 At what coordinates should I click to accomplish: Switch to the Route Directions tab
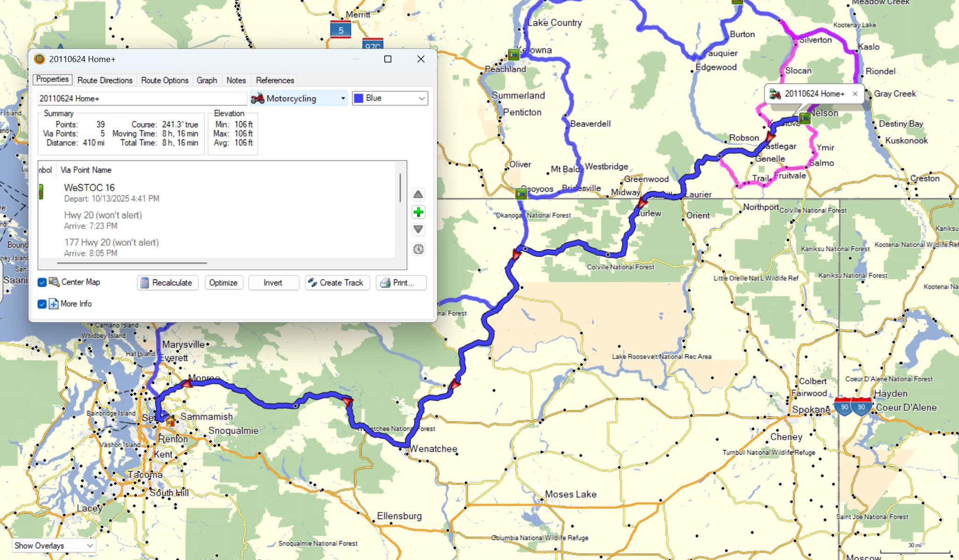104,80
